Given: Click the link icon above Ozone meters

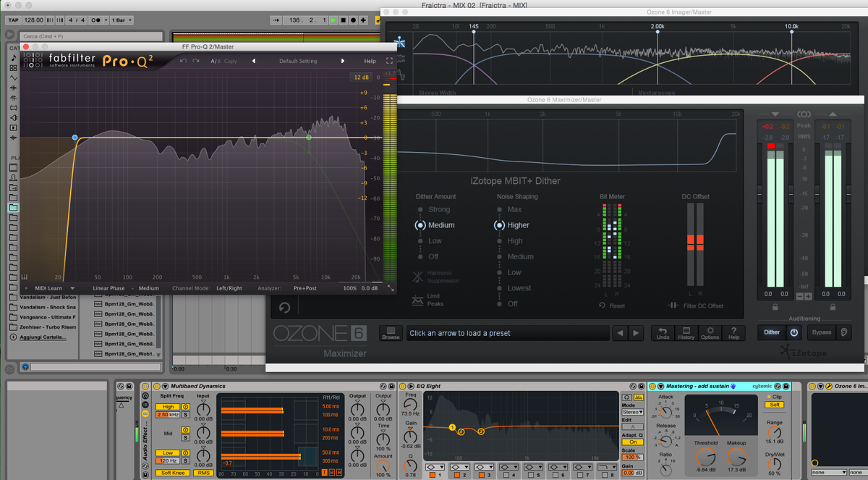Looking at the screenshot, I should point(804,114).
